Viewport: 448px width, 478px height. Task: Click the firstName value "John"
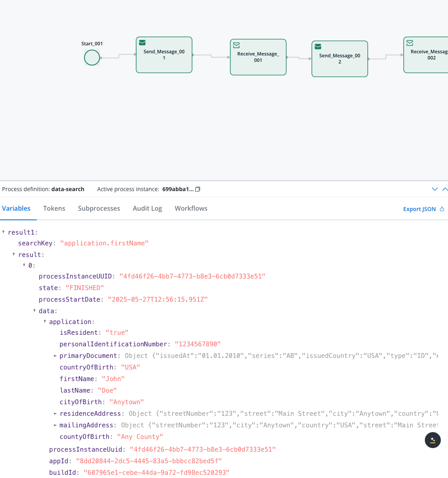(x=113, y=379)
